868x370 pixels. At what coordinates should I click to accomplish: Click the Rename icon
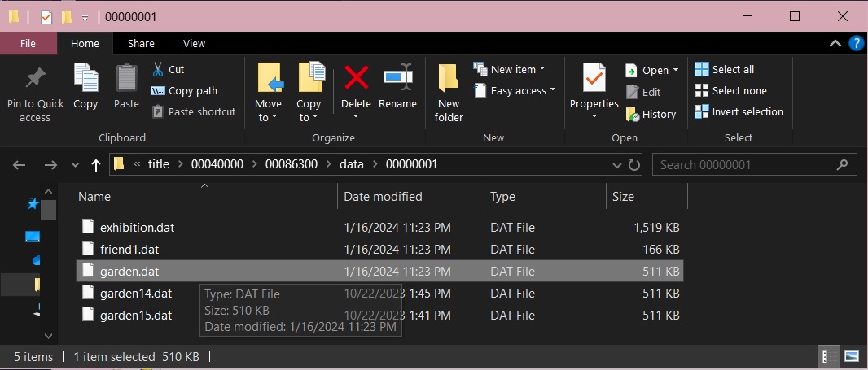pos(397,79)
